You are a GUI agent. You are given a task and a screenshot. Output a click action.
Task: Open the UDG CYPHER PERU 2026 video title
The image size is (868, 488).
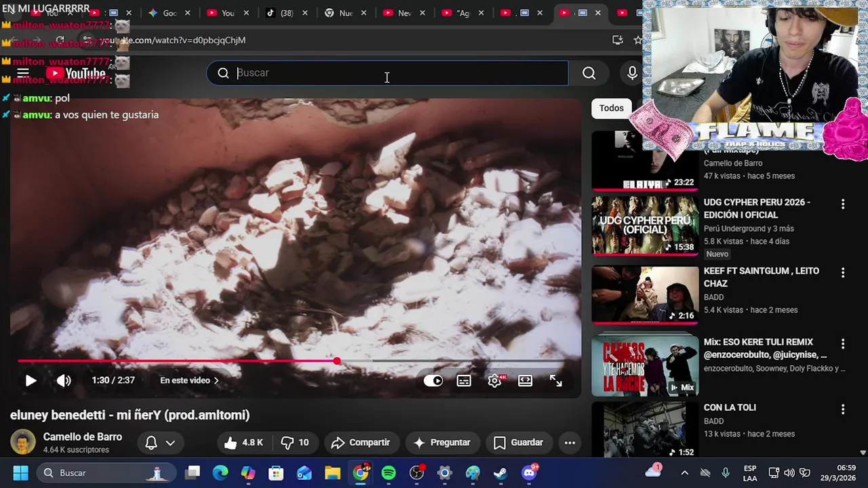click(757, 208)
